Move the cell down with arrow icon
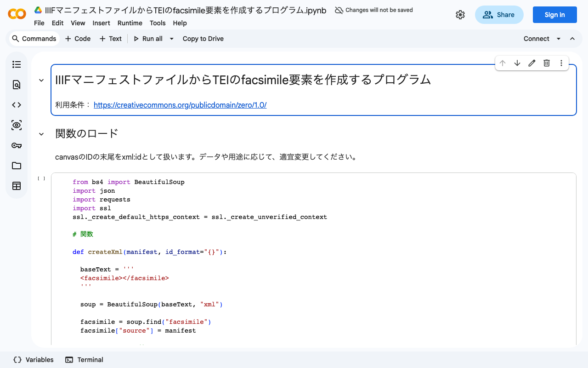Image resolution: width=588 pixels, height=368 pixels. pos(517,63)
